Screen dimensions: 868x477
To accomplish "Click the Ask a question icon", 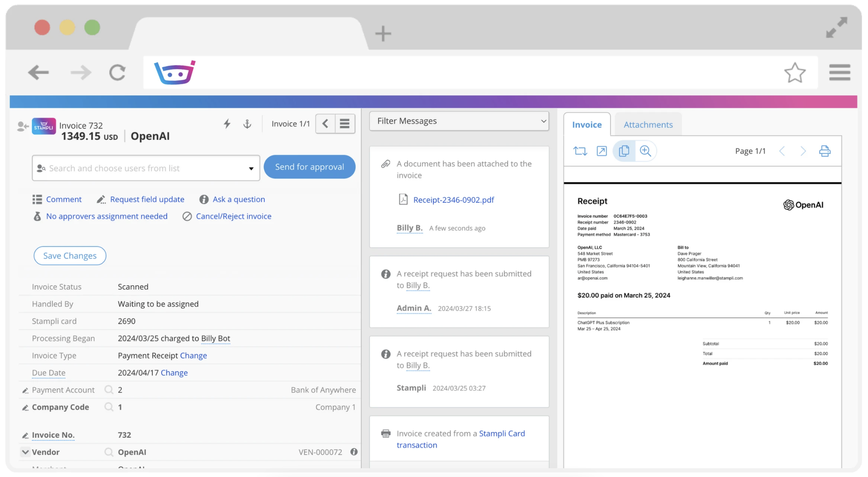I will click(204, 199).
